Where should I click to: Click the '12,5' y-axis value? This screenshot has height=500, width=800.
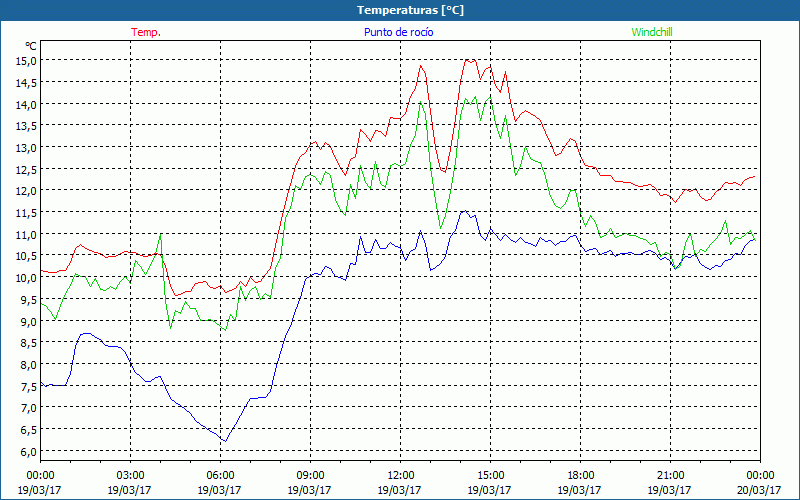27,169
